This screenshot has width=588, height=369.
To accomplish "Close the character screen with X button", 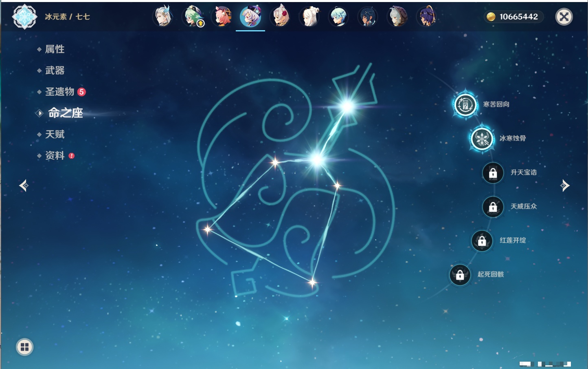I will (x=564, y=17).
